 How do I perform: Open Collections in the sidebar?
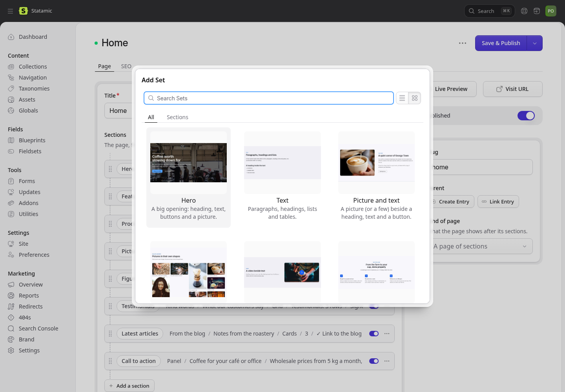[33, 67]
